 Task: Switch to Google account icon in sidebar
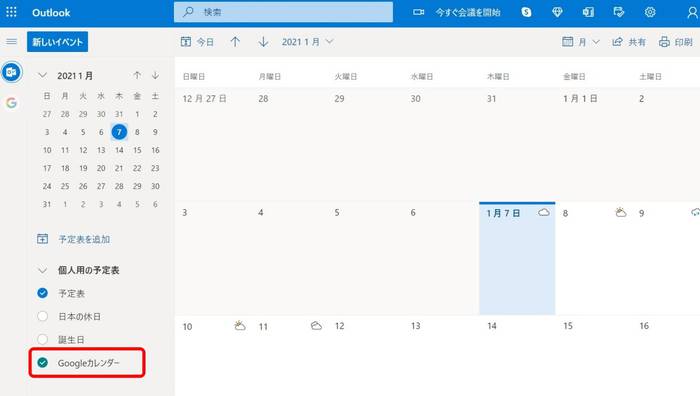point(12,103)
